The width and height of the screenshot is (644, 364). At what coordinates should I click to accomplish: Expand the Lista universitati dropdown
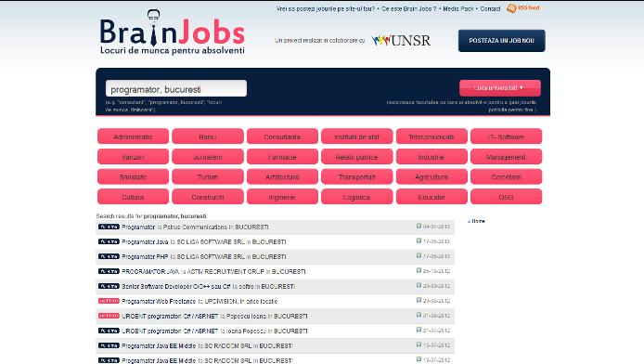point(500,88)
